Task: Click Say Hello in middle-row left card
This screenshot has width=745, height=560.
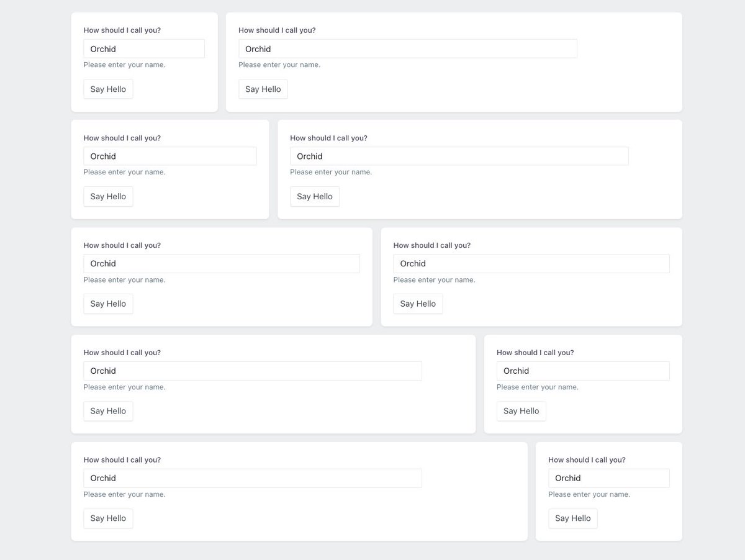Action: point(108,304)
